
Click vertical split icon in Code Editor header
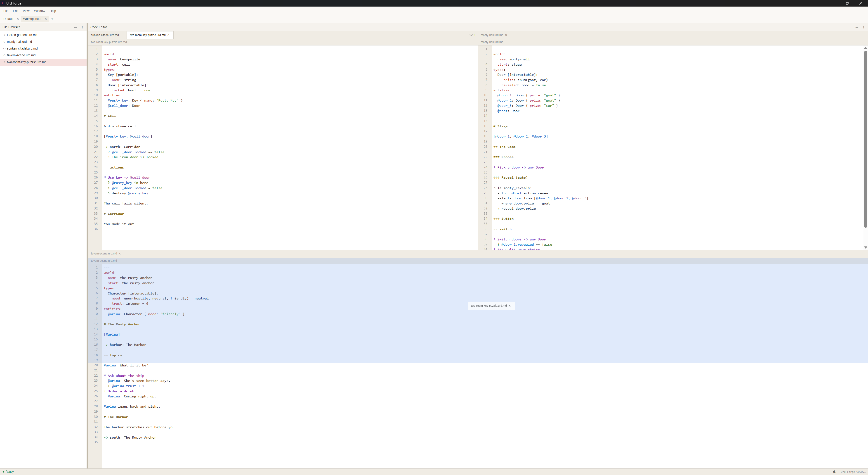click(864, 27)
